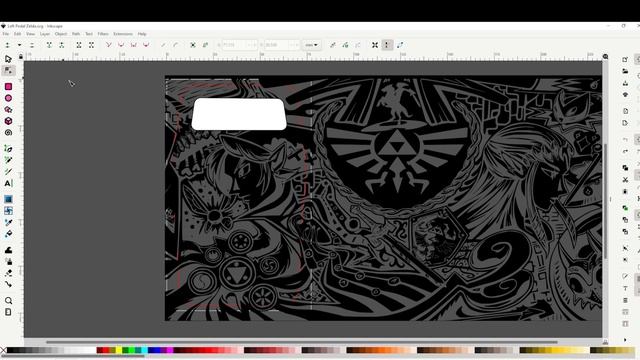Open insert-node options dropdown arrow

coord(19,45)
